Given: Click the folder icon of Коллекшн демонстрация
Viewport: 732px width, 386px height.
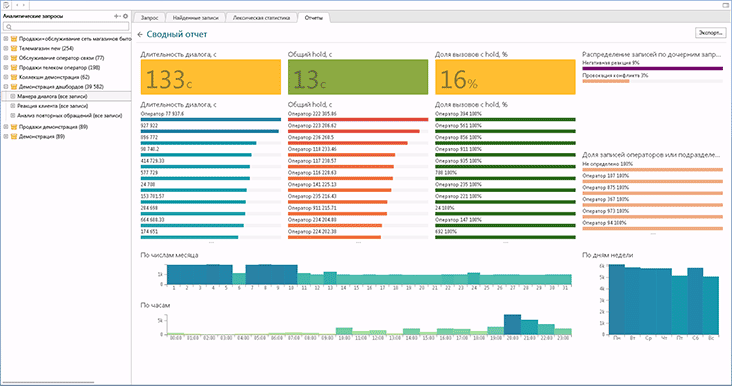Looking at the screenshot, I should point(14,77).
